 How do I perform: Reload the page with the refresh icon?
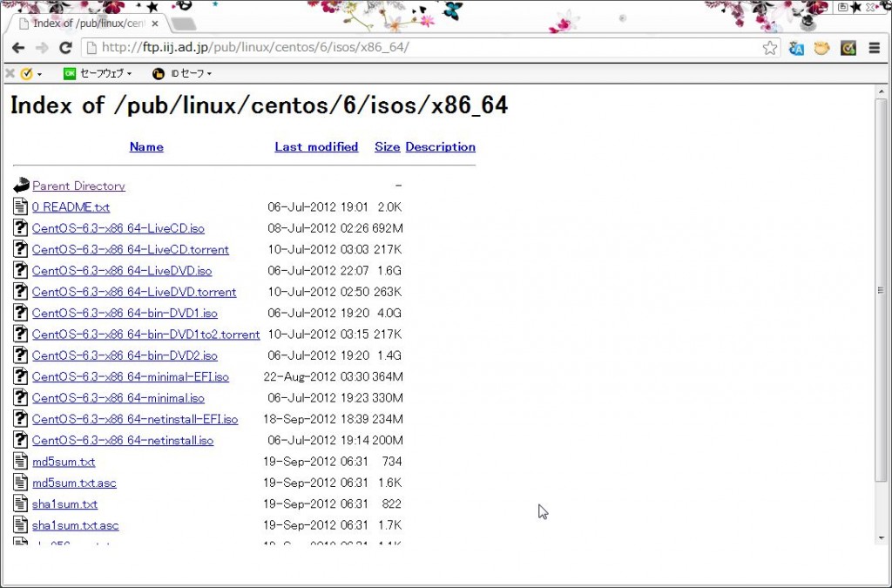point(65,48)
